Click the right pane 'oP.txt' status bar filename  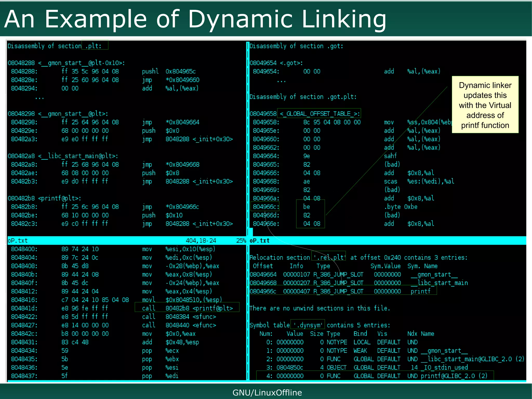tap(260, 240)
